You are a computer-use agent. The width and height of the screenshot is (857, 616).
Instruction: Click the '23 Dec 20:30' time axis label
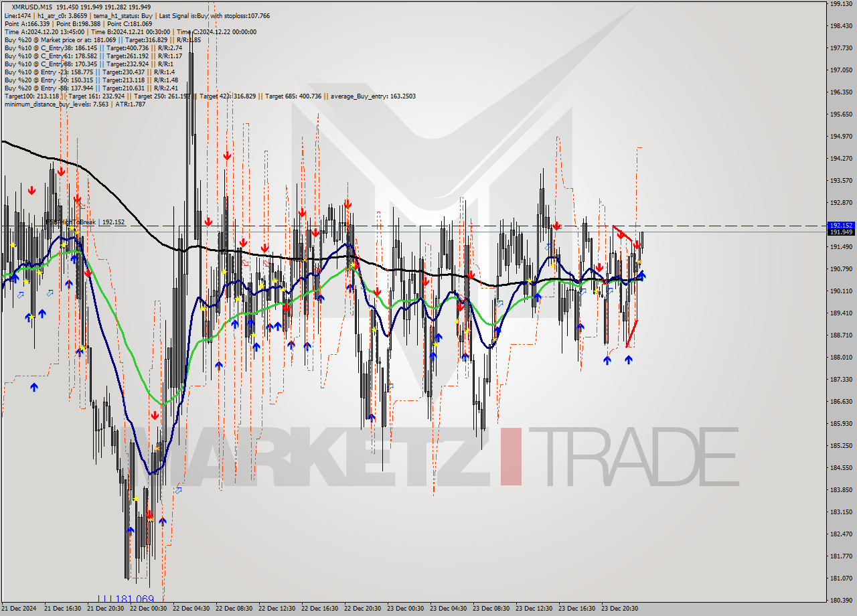(x=619, y=609)
